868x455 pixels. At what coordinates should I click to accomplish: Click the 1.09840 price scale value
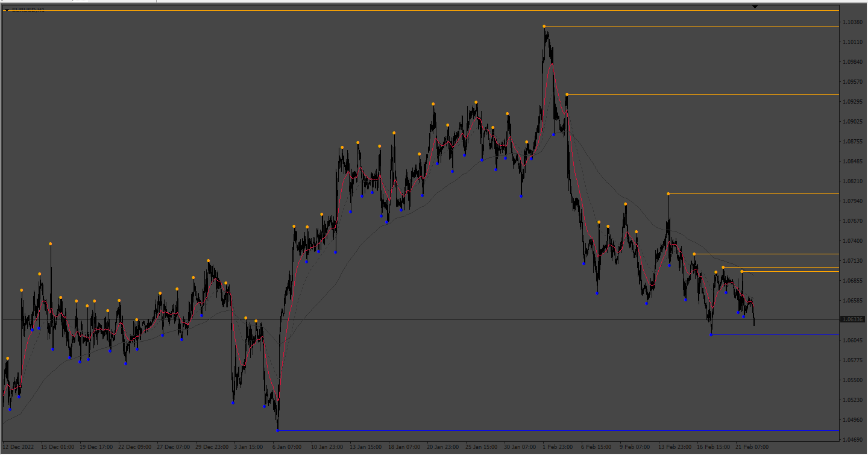(852, 62)
